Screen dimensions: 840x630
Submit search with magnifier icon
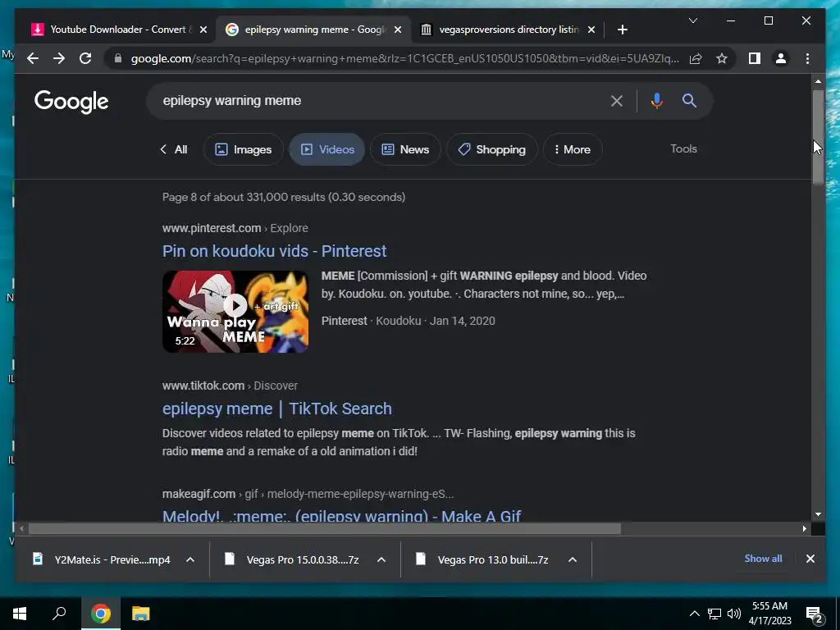point(689,101)
